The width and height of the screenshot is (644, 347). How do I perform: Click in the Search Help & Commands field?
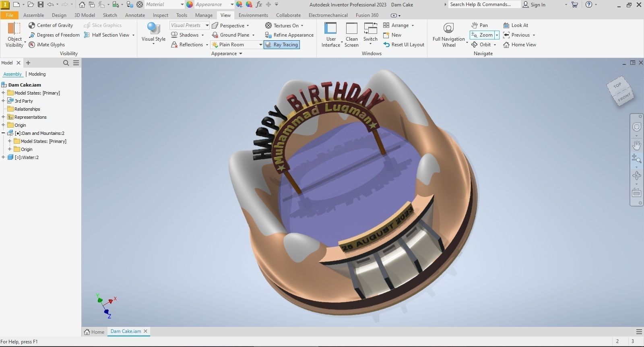tap(484, 4)
